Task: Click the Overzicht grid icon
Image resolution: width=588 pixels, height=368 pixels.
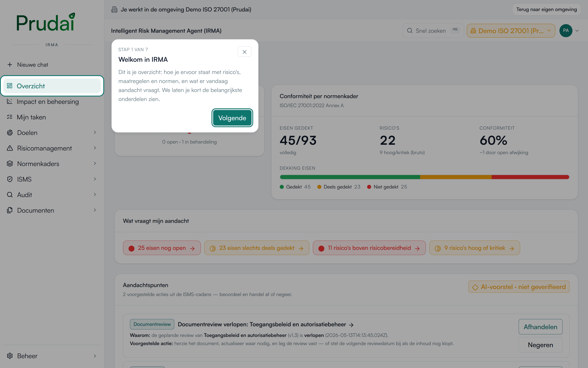Action: pos(10,86)
